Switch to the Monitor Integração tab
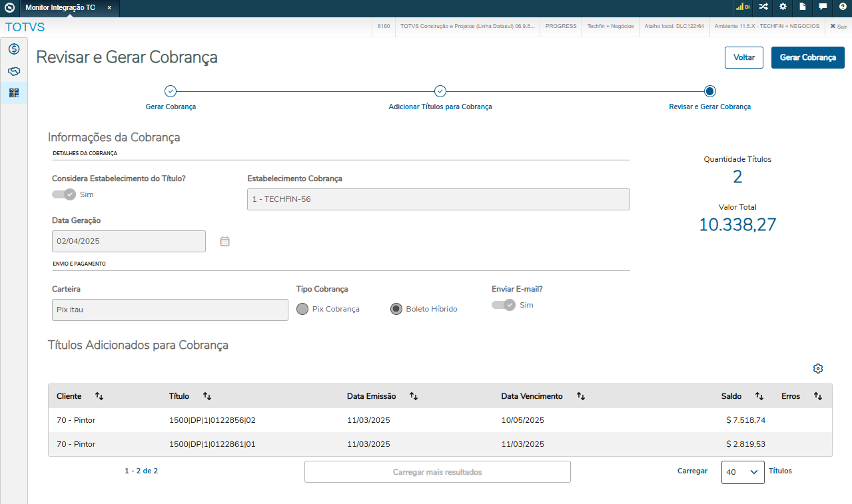This screenshot has width=852, height=504. 60,7
